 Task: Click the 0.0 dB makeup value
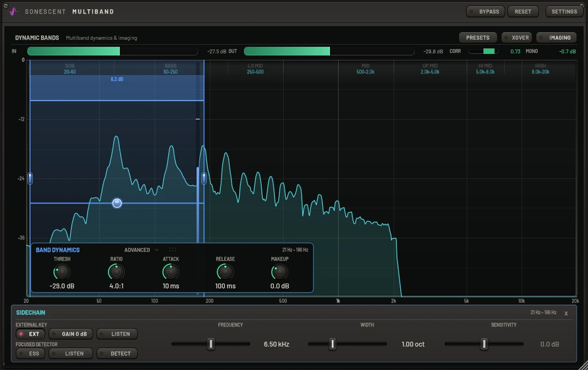pyautogui.click(x=280, y=286)
